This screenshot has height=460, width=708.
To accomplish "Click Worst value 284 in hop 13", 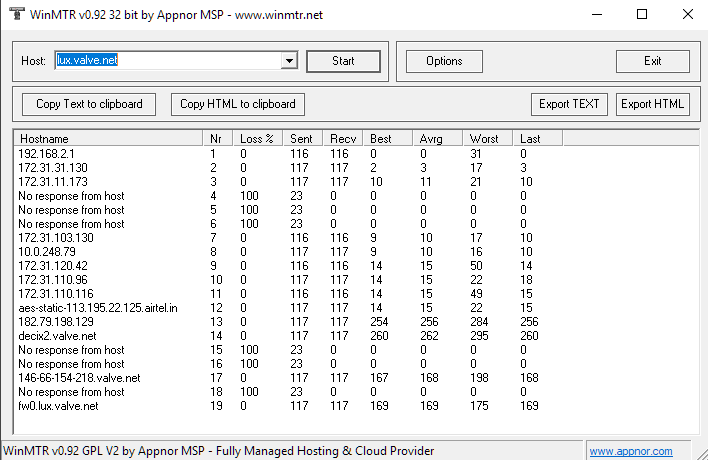I will click(x=479, y=322).
